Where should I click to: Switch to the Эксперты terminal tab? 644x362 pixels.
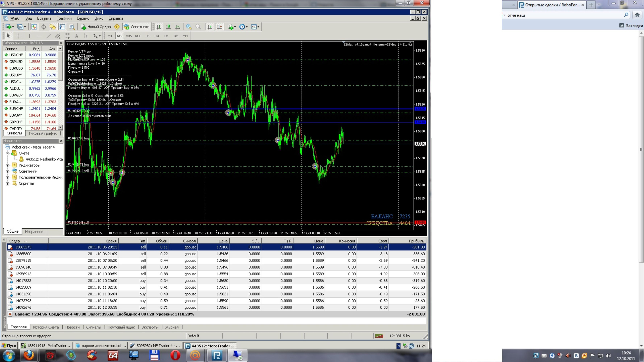tap(150, 327)
